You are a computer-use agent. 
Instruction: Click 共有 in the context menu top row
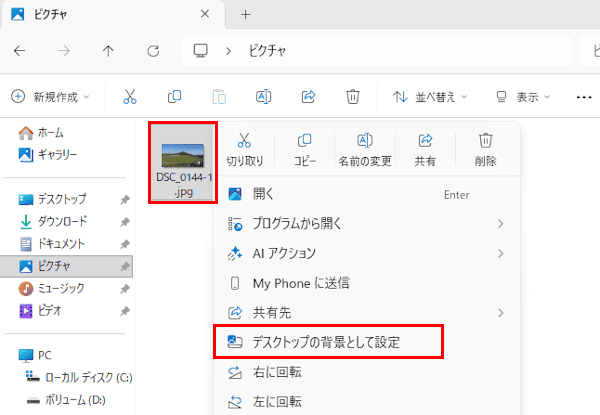(x=425, y=149)
